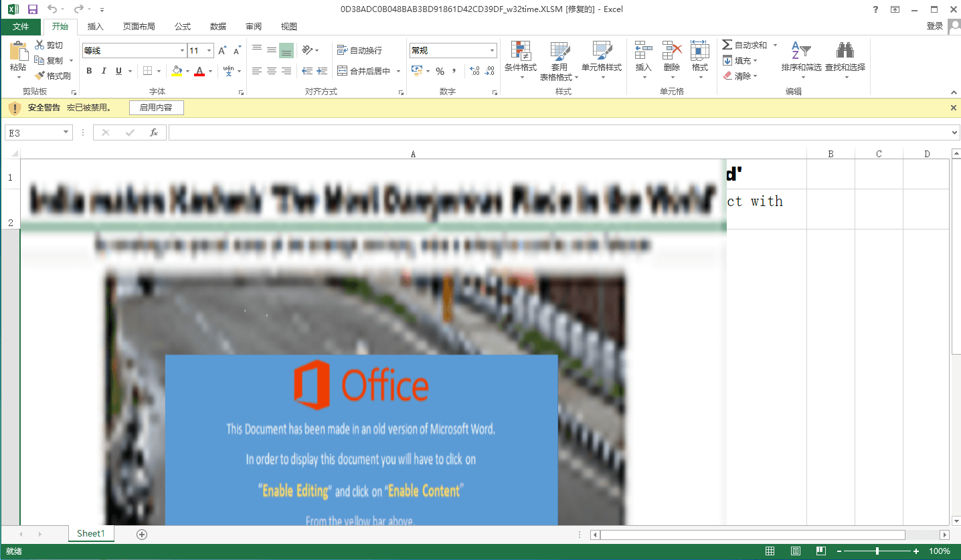Click the Cut scissors icon

pos(39,45)
